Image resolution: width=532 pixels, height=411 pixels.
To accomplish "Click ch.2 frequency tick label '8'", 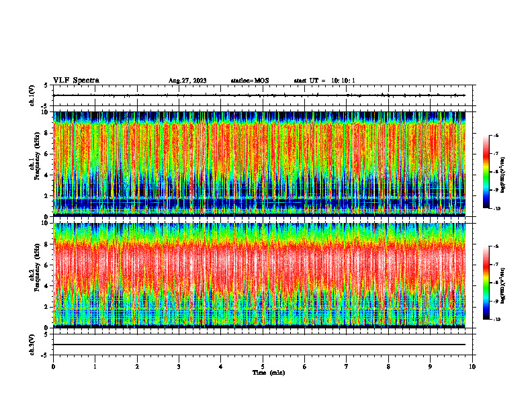I will coord(46,244).
